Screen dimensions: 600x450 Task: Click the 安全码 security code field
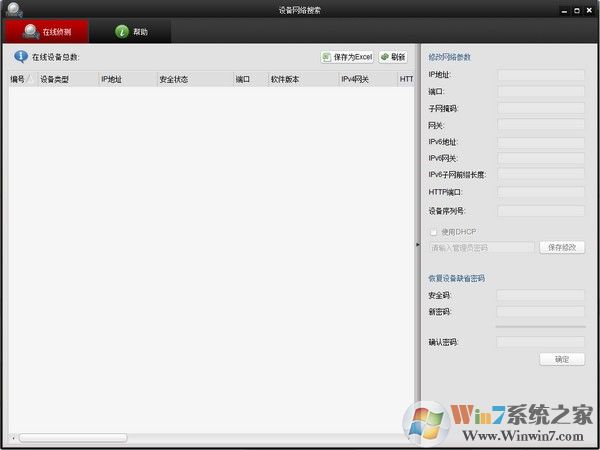pyautogui.click(x=541, y=295)
